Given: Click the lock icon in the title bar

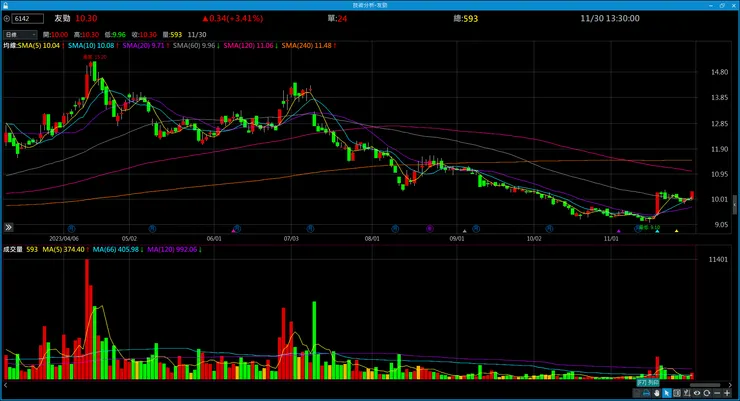Looking at the screenshot, I should (x=6, y=5).
